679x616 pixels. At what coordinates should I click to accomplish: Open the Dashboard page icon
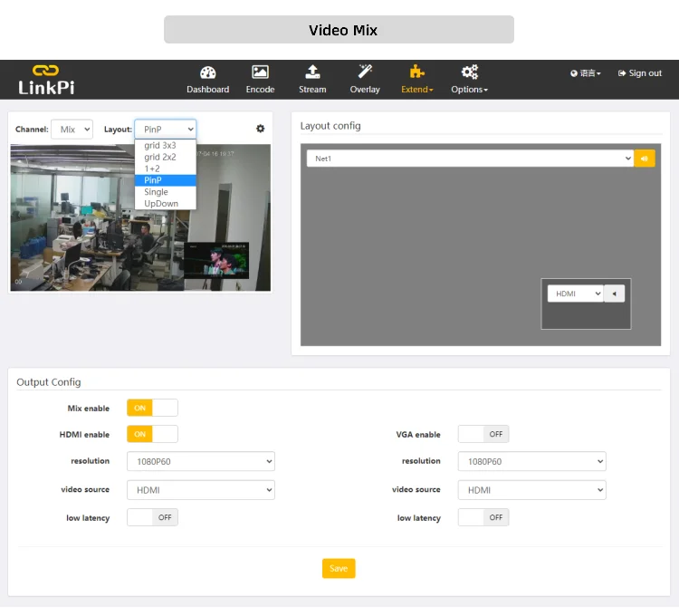coord(207,72)
